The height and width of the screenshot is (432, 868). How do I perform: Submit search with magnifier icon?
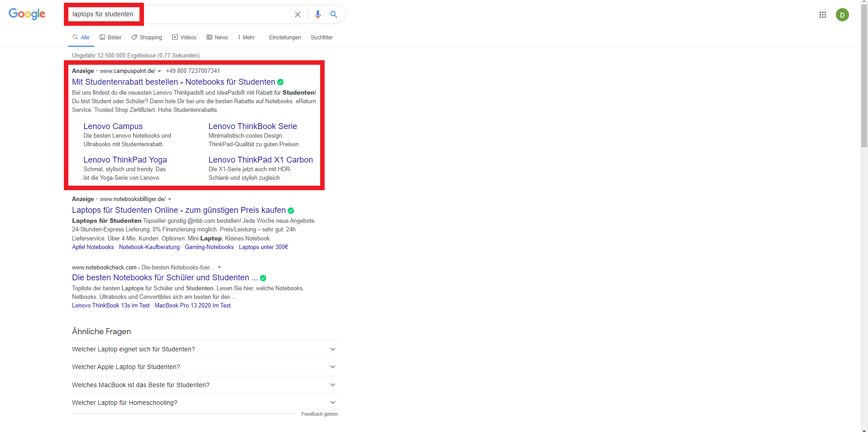coord(334,14)
